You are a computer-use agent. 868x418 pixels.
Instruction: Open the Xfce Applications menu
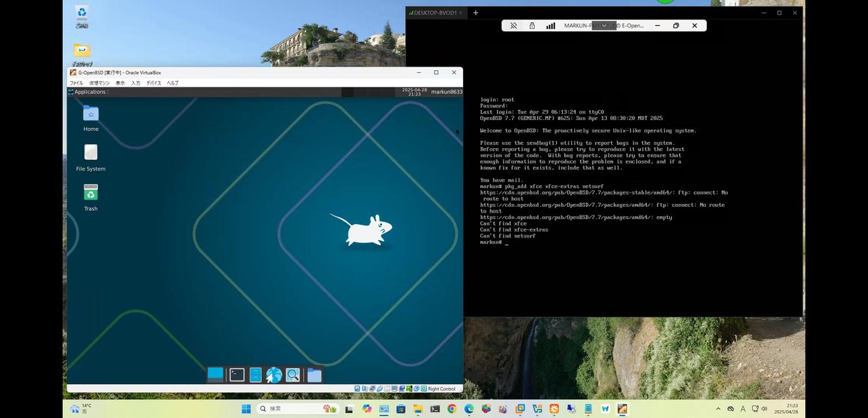point(88,92)
